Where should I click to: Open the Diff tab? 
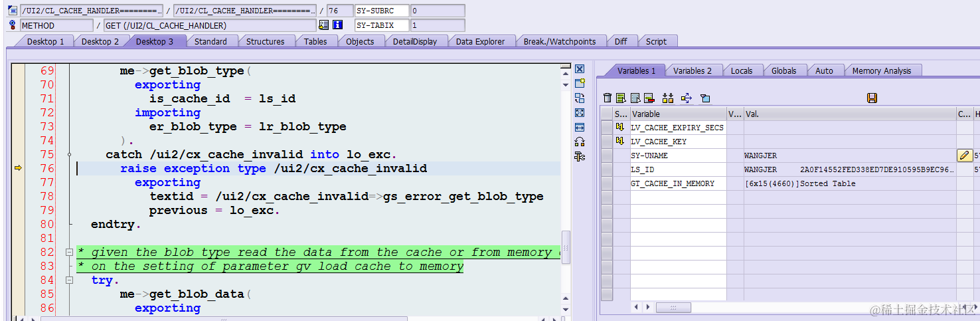point(621,41)
